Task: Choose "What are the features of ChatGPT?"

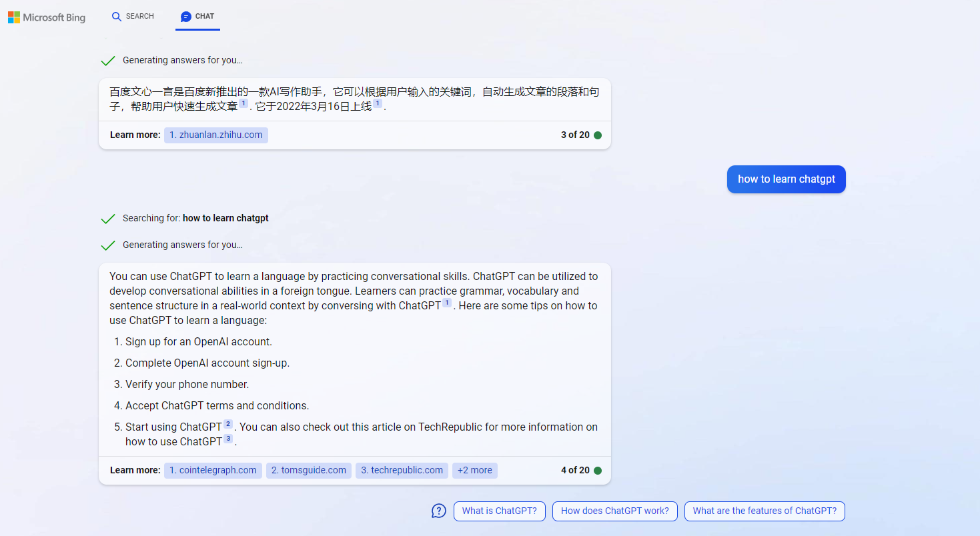Action: tap(765, 511)
